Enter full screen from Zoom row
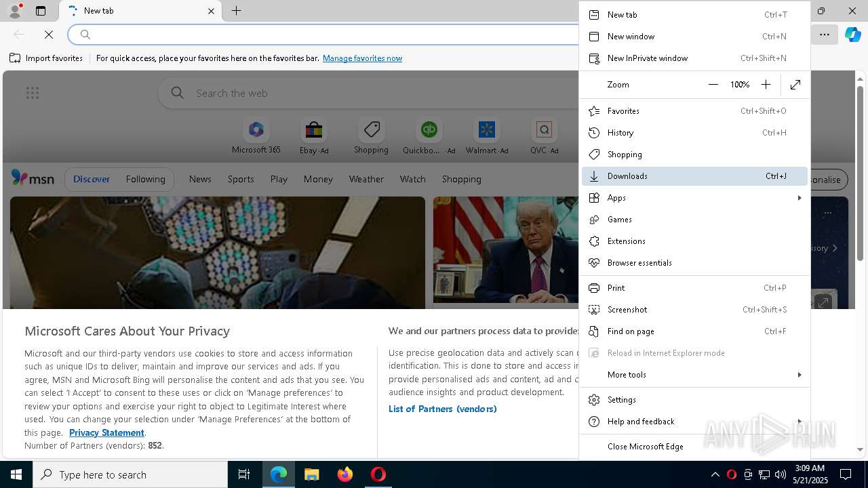The width and height of the screenshot is (868, 488). pyautogui.click(x=795, y=85)
